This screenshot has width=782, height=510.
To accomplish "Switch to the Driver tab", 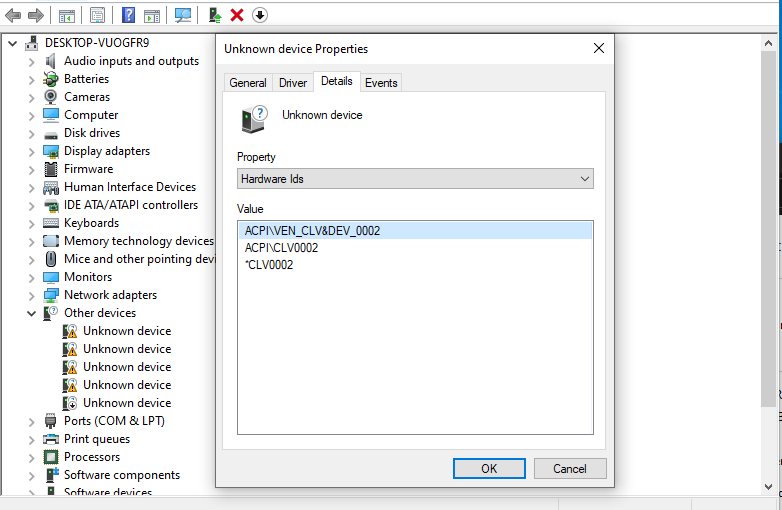I will (293, 83).
